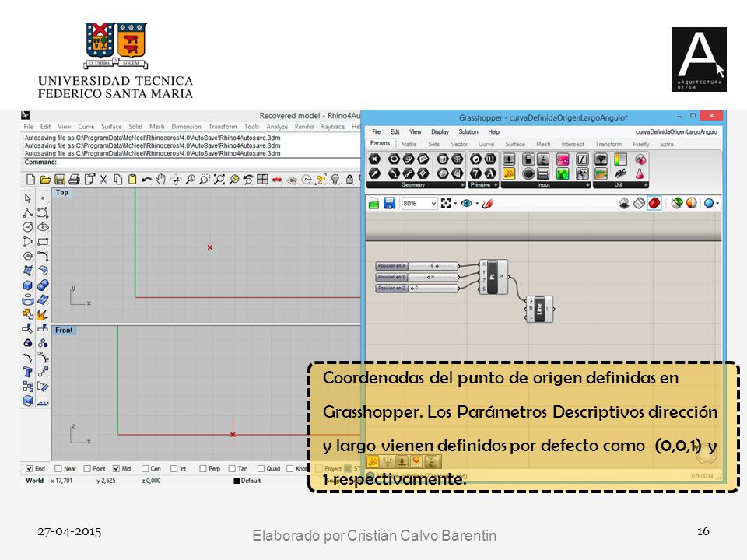This screenshot has width=747, height=560.
Task: Open a file with Rhino's folder icon
Action: (x=45, y=180)
